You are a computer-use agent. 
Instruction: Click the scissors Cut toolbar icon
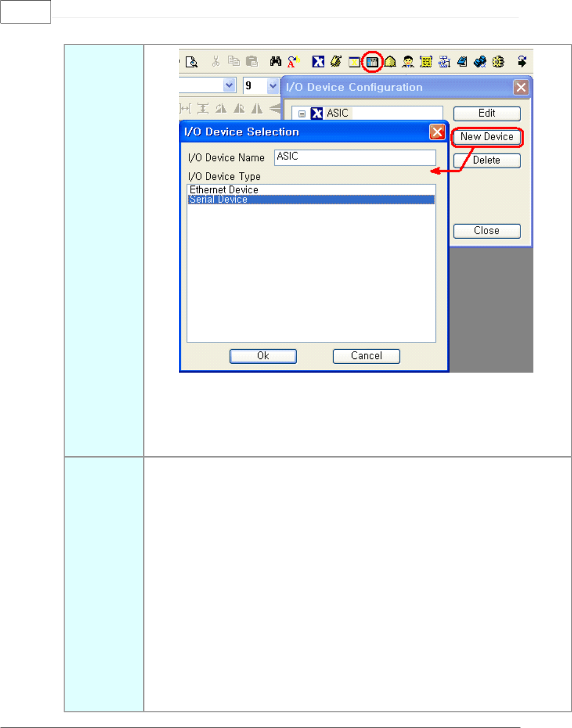(215, 61)
